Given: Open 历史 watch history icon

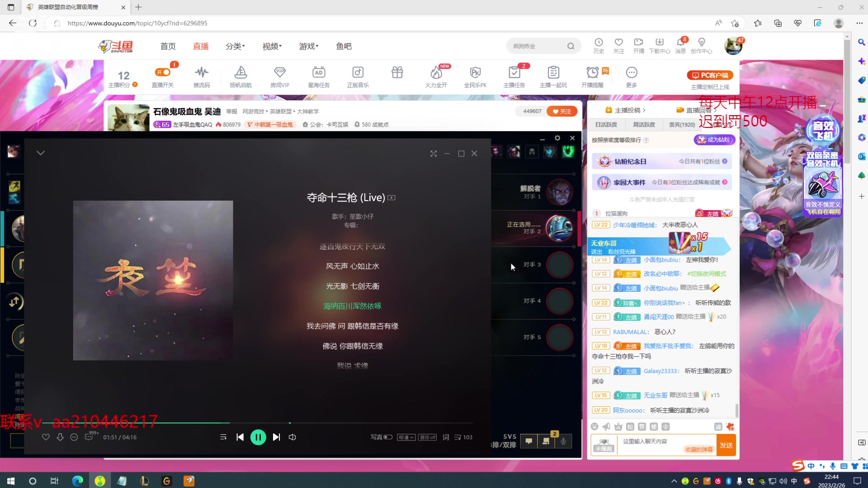Looking at the screenshot, I should 599,46.
